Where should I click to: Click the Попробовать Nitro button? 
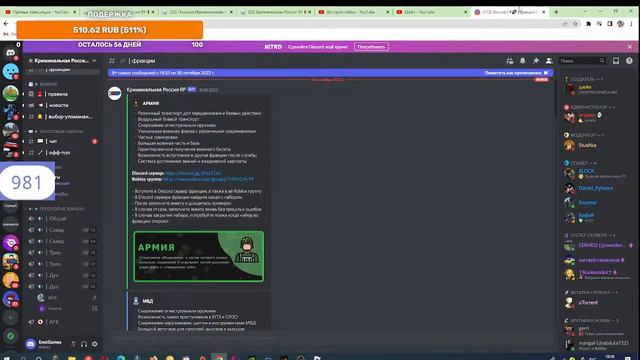[371, 47]
